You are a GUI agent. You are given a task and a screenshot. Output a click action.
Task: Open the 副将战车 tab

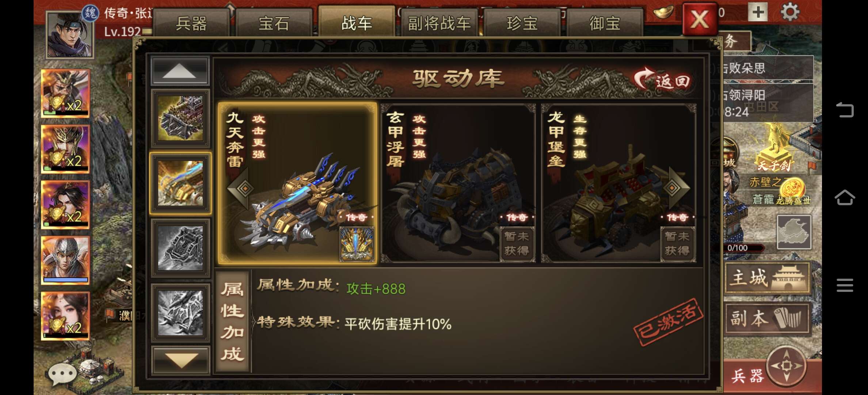tap(439, 23)
